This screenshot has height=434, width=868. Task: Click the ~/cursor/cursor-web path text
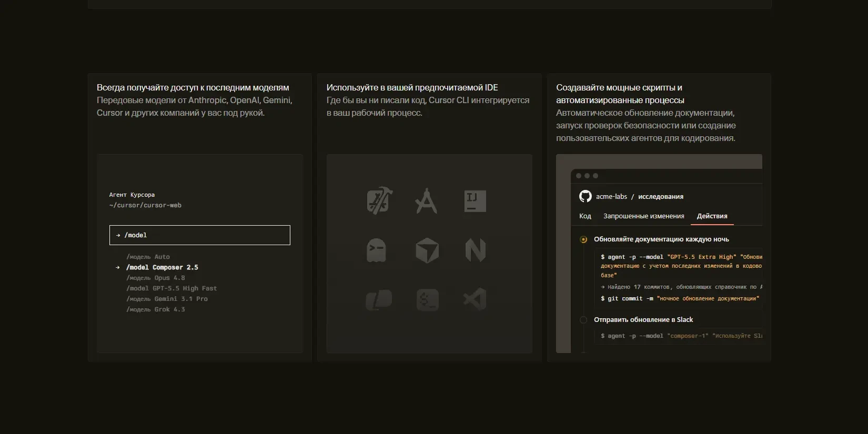pyautogui.click(x=145, y=205)
